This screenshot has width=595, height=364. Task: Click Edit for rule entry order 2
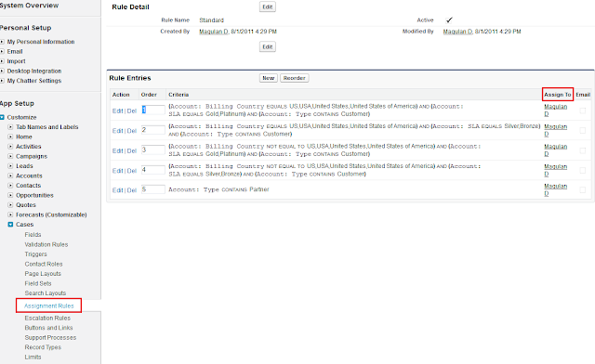118,131
